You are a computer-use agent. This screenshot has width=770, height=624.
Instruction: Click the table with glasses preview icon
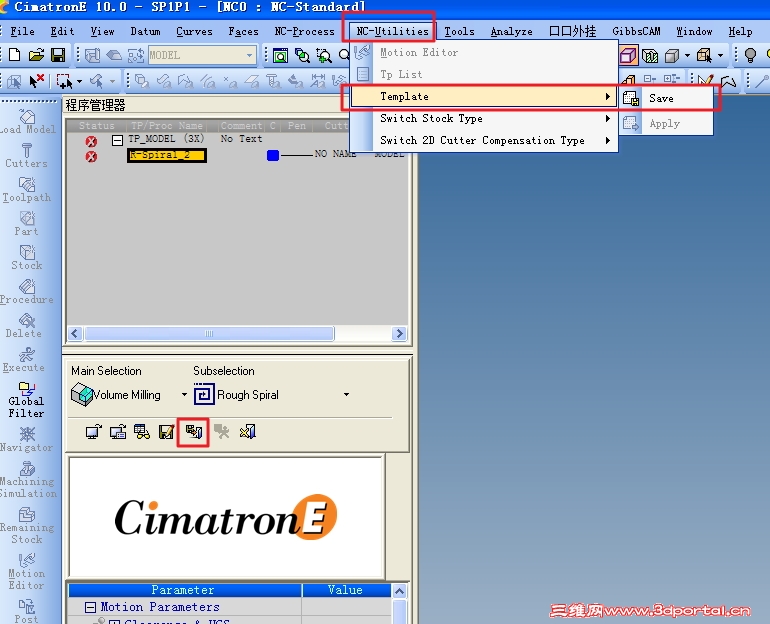tap(142, 432)
